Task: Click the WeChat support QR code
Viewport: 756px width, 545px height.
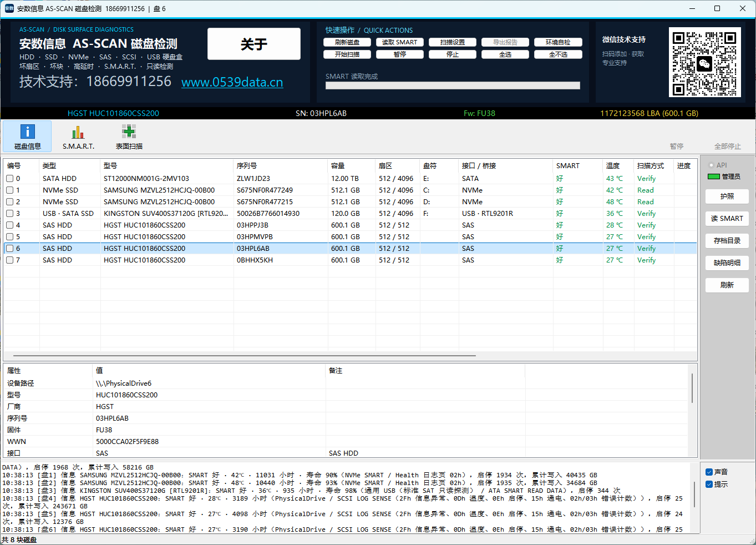Action: coord(704,62)
